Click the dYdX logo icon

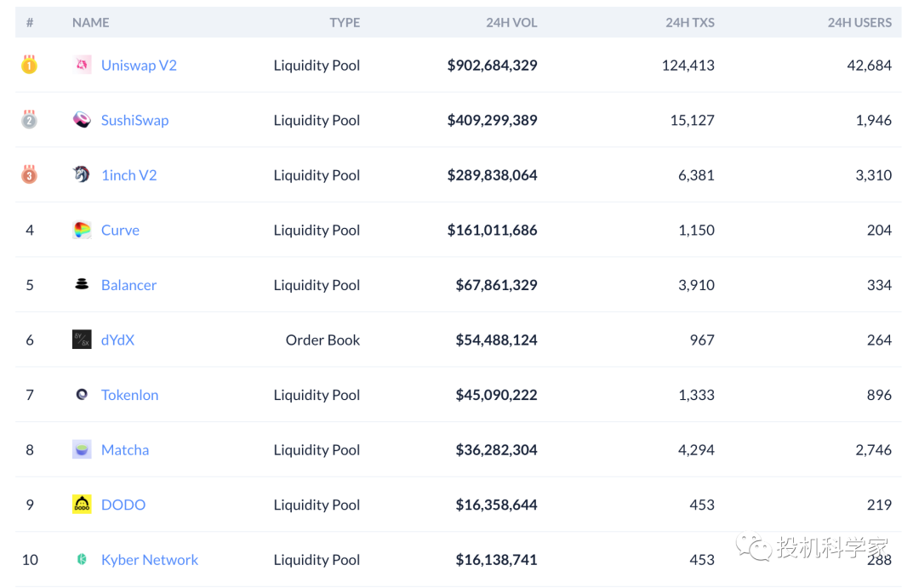pyautogui.click(x=82, y=340)
